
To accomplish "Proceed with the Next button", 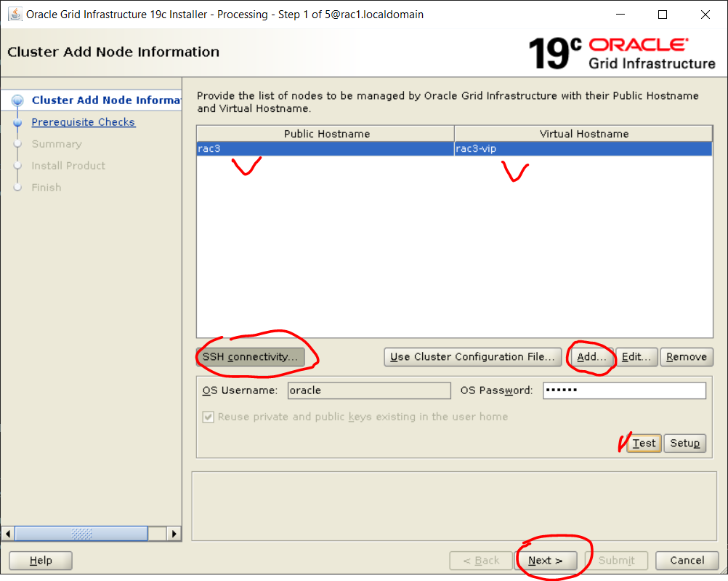I will click(x=546, y=561).
